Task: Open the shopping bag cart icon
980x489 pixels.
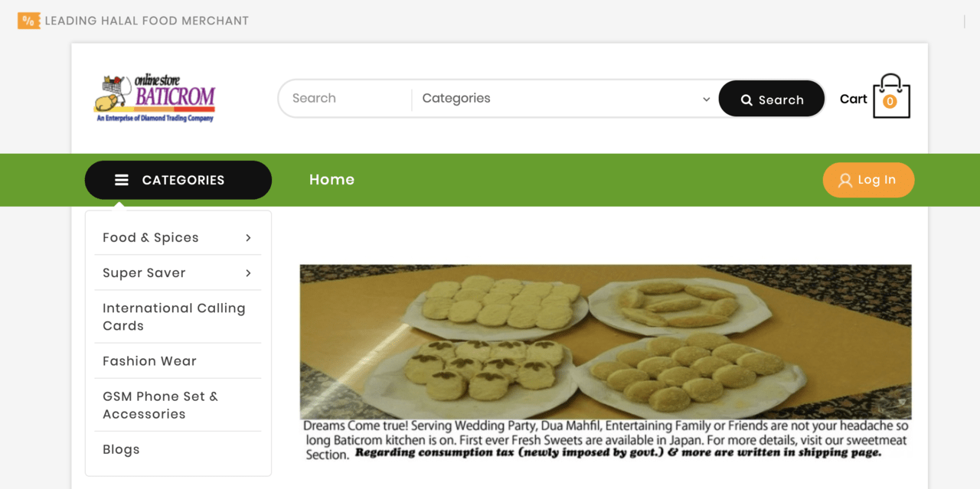Action: (x=891, y=96)
